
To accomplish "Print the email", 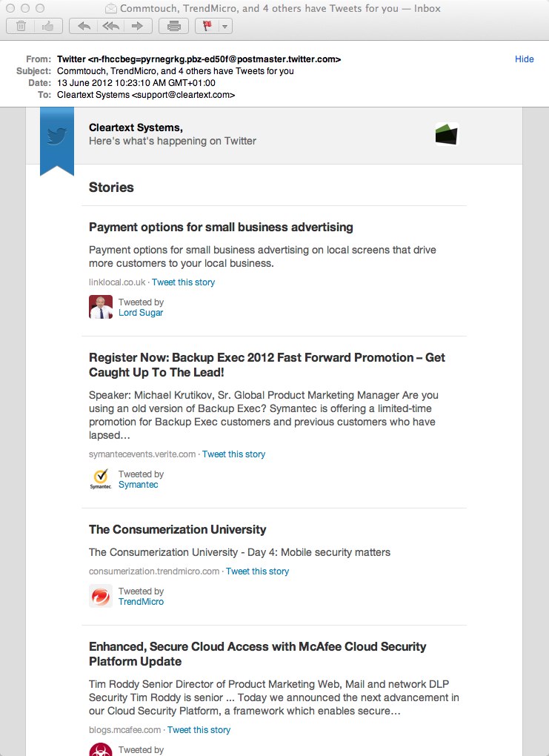I will pyautogui.click(x=174, y=27).
